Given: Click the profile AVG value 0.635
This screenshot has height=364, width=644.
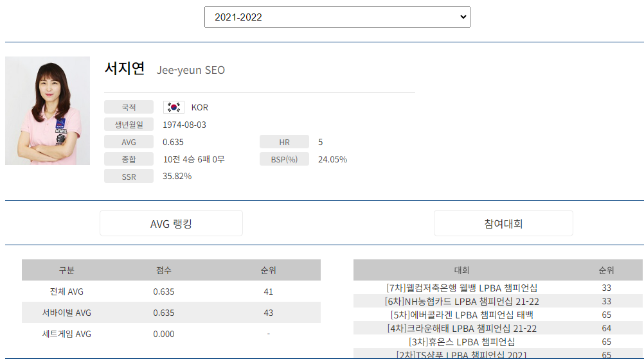Looking at the screenshot, I should 173,142.
